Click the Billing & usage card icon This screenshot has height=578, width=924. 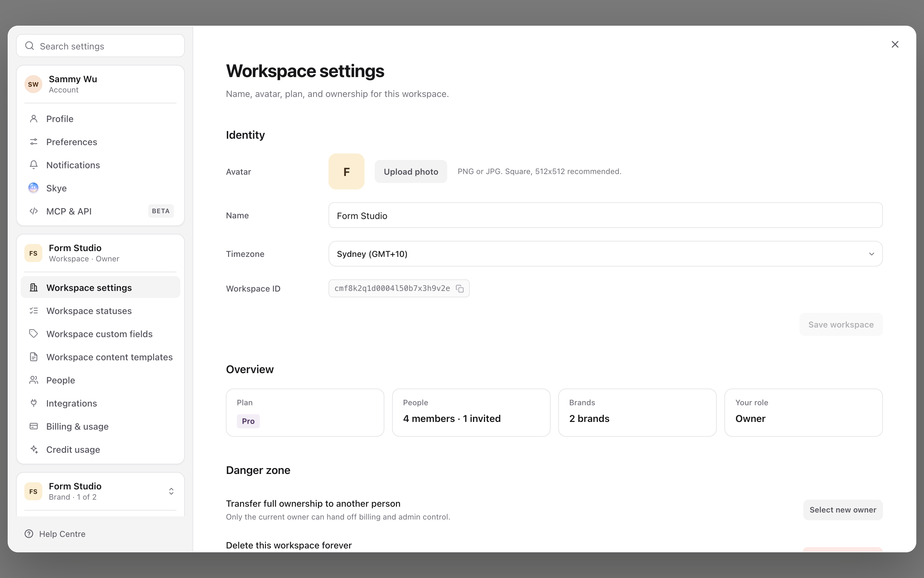point(34,426)
